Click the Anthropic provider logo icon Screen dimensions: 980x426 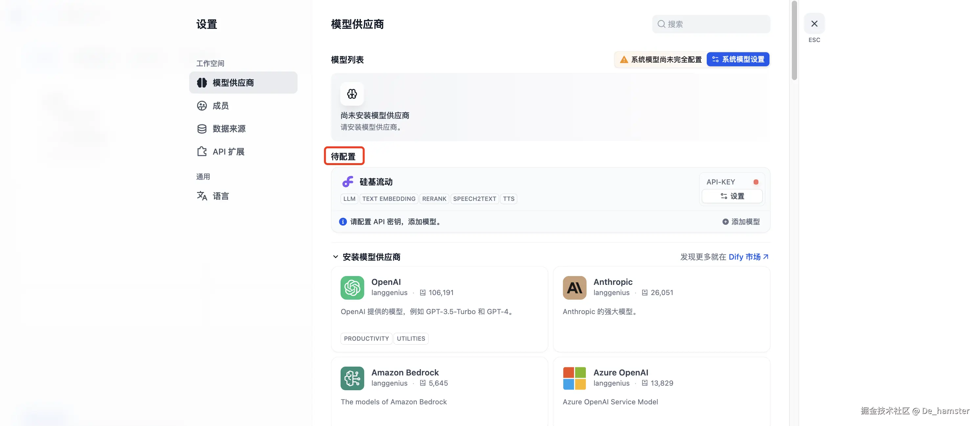pos(574,288)
